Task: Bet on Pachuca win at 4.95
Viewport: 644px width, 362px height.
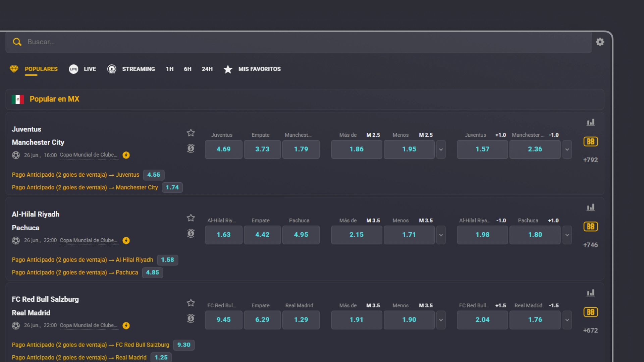Action: (x=301, y=235)
